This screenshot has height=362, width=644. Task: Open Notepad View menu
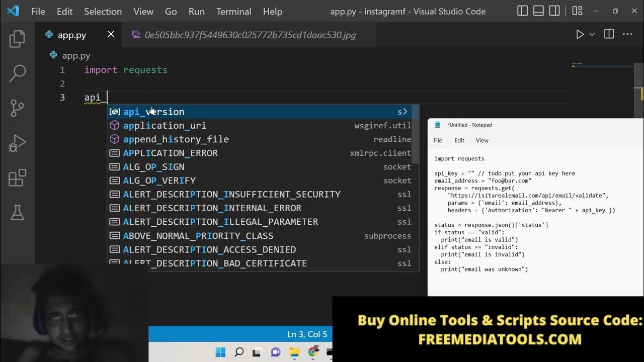point(482,140)
